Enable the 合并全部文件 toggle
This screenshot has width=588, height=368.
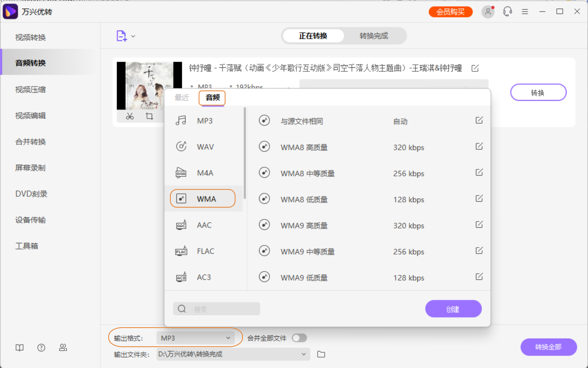point(299,338)
